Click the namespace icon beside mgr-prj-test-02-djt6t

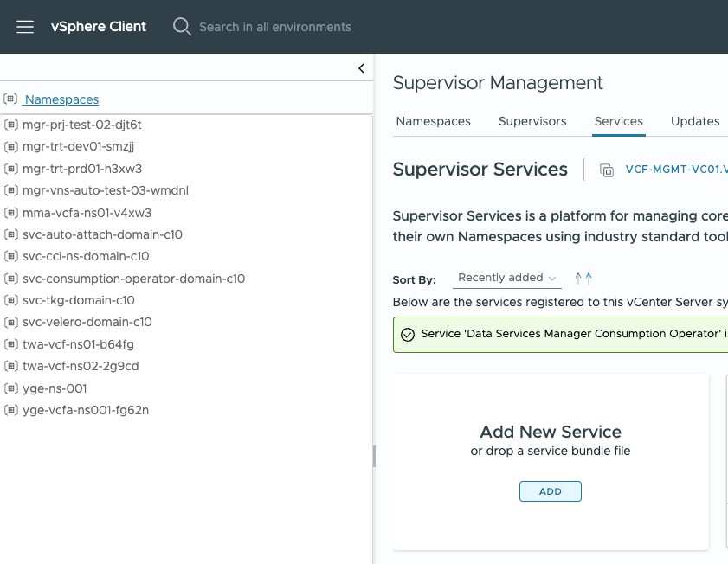11,124
